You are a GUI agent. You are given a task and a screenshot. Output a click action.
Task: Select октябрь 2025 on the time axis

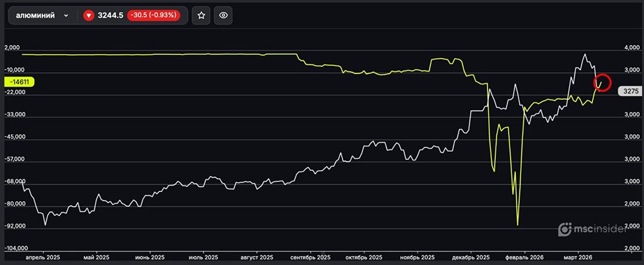coord(365,257)
